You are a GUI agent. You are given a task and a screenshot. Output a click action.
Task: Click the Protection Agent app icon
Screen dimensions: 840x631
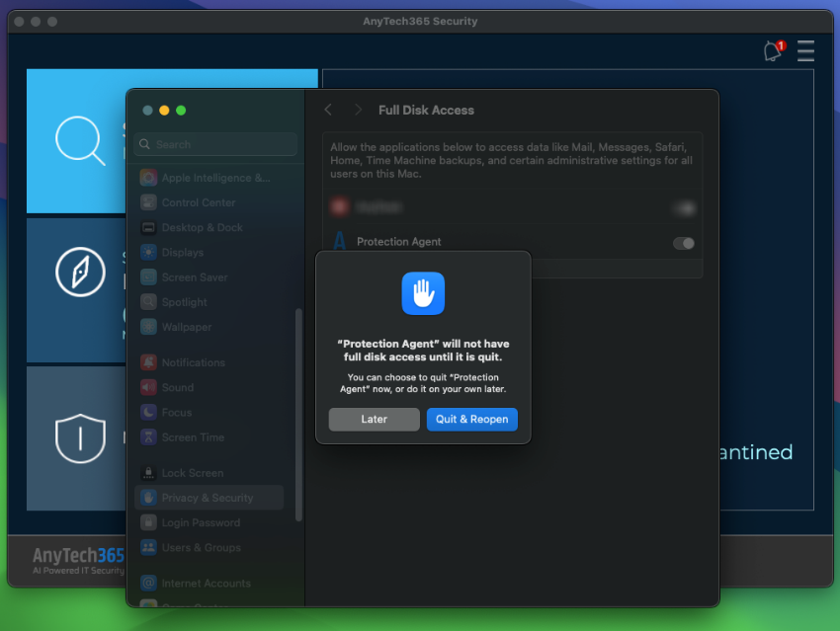pos(340,241)
